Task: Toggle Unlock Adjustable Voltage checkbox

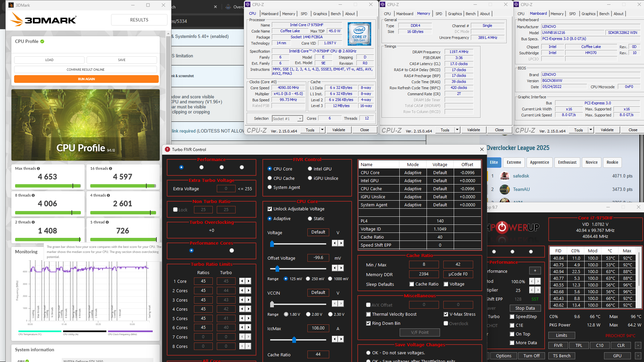Action: [269, 209]
